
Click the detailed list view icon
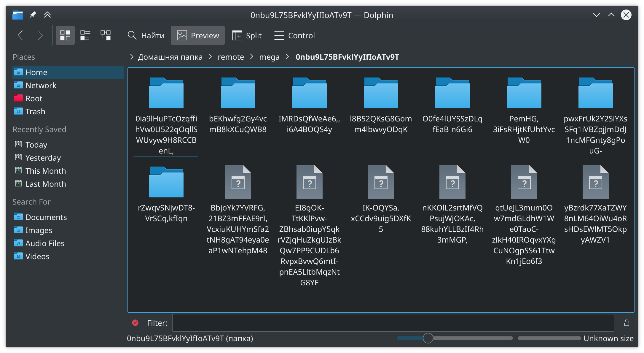[85, 36]
